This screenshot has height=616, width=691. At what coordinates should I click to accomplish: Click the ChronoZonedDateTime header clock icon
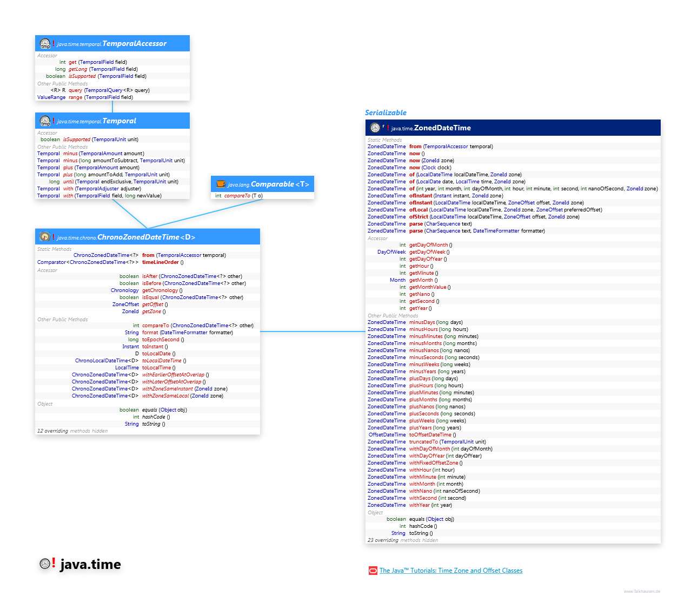coord(45,237)
